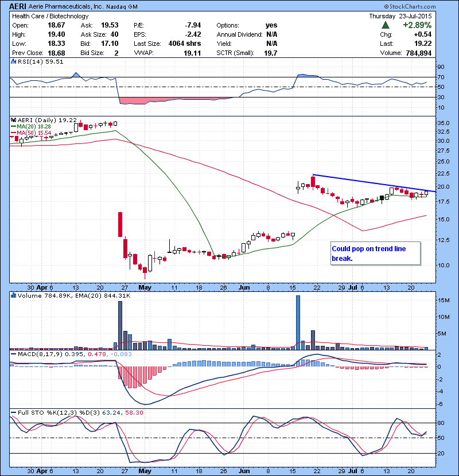Click the Nasdaq GM exchange label
Viewport: 459px width, 476px height.
click(122, 6)
